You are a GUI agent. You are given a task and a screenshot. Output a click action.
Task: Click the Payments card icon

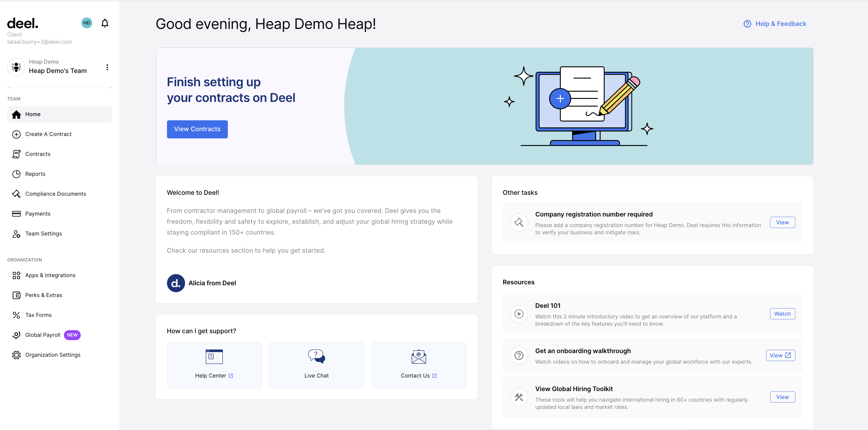coord(16,214)
